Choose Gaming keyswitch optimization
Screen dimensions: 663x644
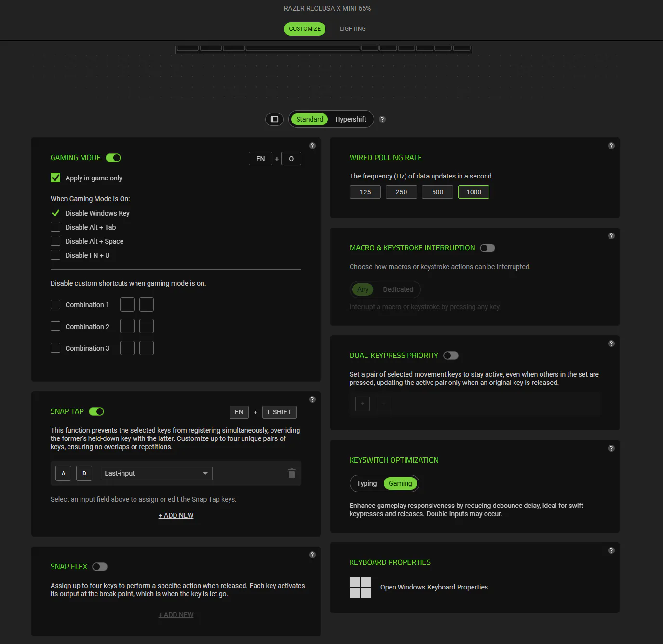tap(400, 483)
